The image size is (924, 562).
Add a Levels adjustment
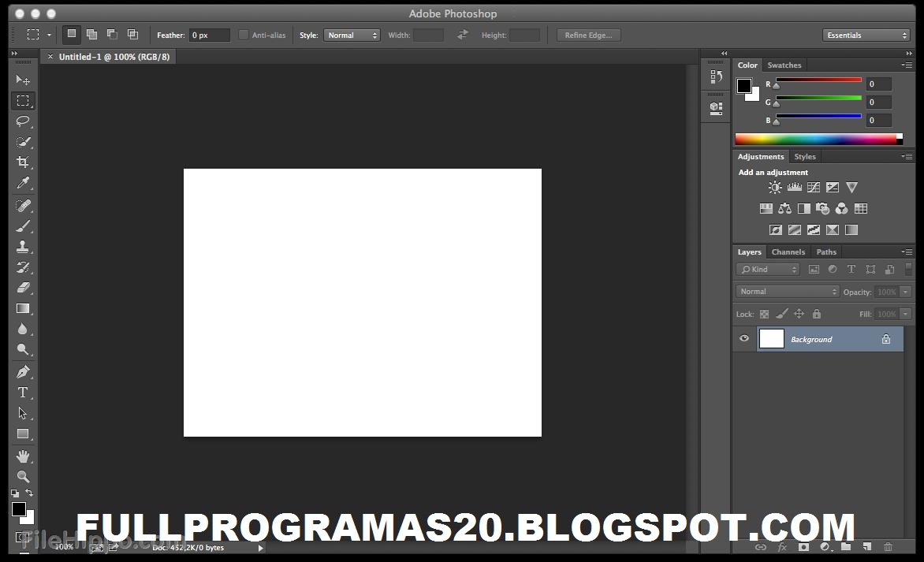tap(795, 188)
